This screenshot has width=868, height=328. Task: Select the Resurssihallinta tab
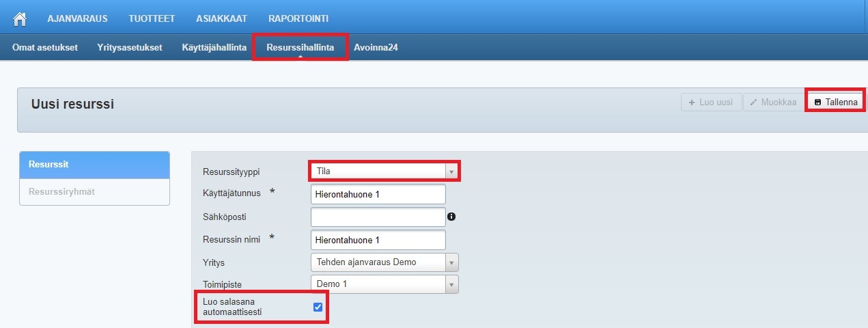300,48
